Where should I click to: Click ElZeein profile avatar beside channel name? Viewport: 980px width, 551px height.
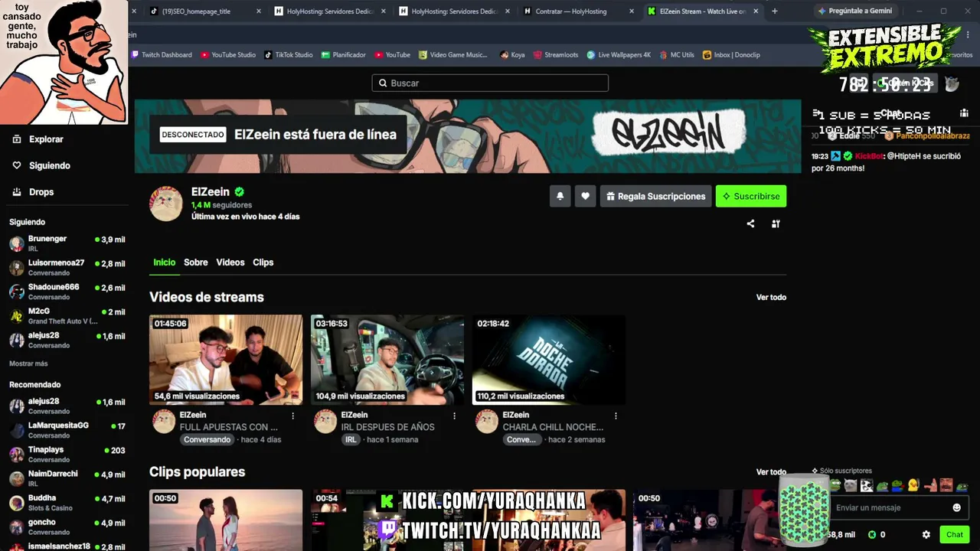coord(166,204)
